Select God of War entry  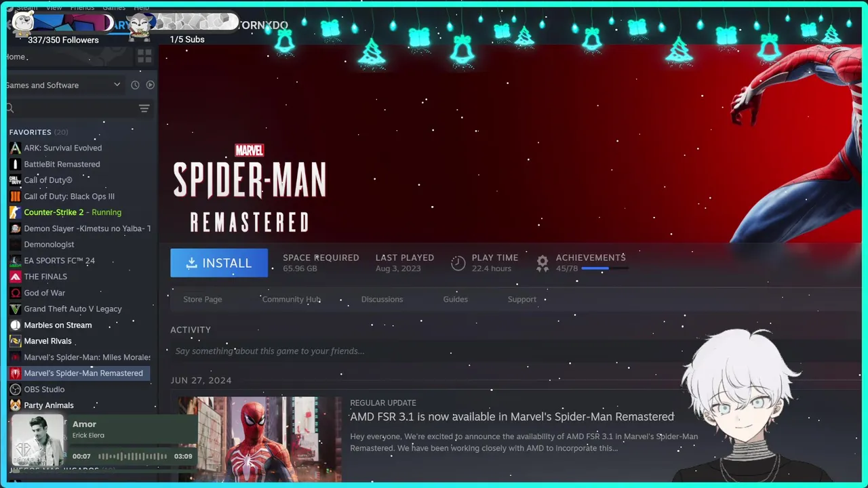[x=44, y=293]
